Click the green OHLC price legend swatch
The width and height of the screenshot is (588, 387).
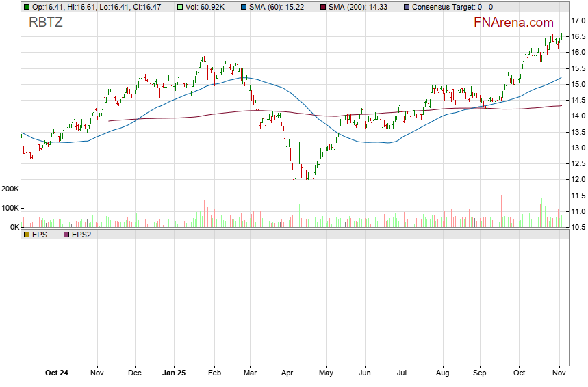(x=27, y=7)
